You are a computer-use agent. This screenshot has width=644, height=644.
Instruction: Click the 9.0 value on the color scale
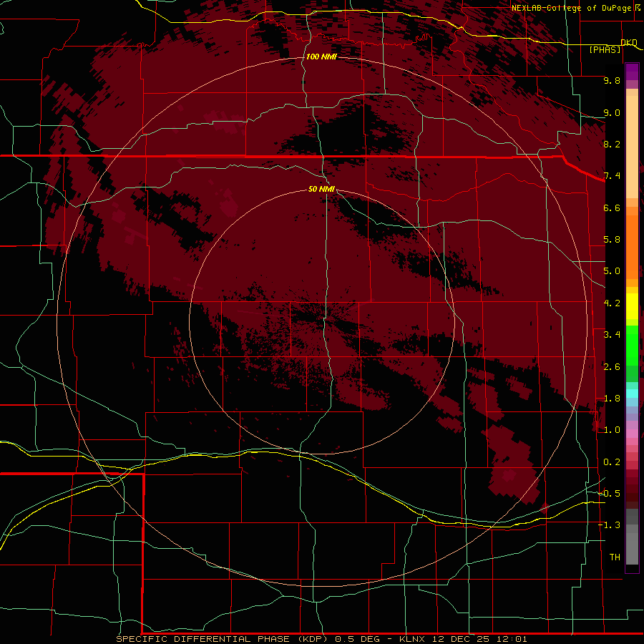click(612, 112)
